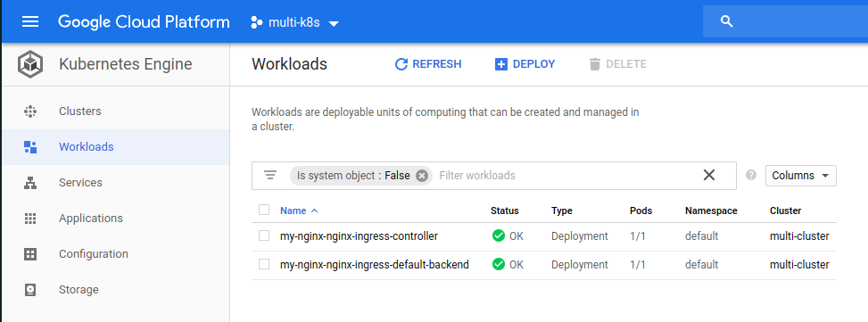
Task: Click the Clusters sidebar icon
Action: click(x=30, y=111)
